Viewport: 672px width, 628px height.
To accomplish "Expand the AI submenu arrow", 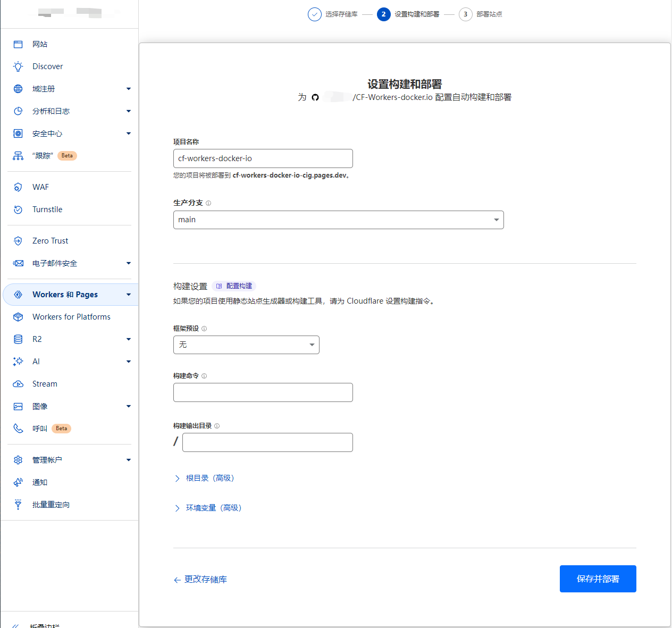I will point(129,362).
